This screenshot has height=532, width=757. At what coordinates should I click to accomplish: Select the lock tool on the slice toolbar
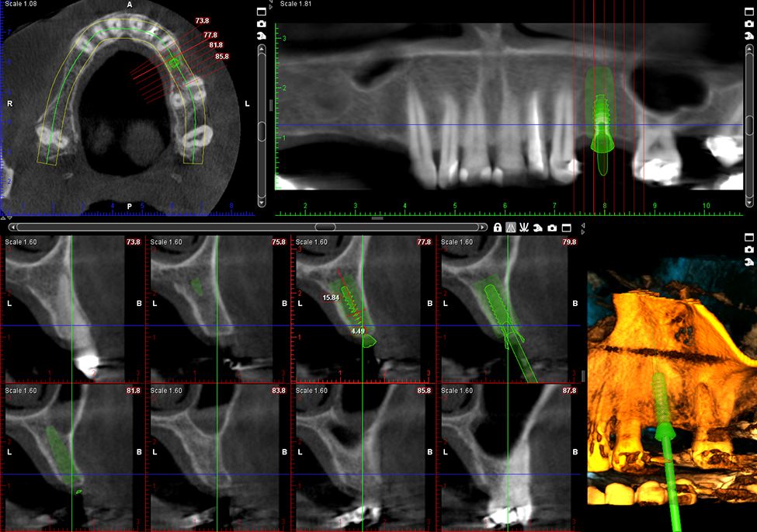(x=498, y=228)
